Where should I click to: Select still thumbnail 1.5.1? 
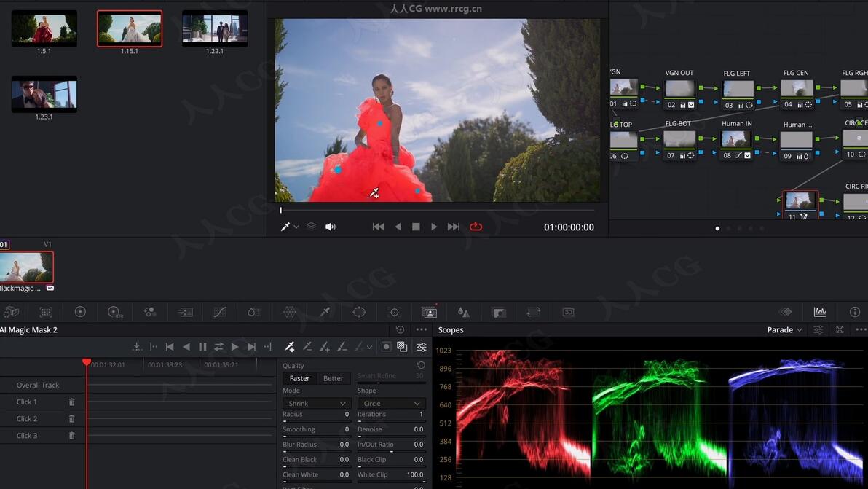click(x=44, y=28)
